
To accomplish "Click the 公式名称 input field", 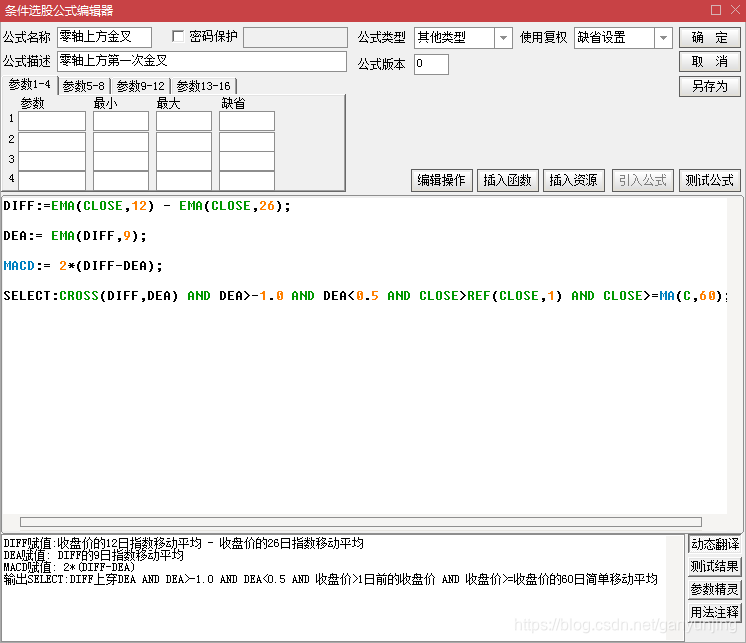I will pos(104,38).
